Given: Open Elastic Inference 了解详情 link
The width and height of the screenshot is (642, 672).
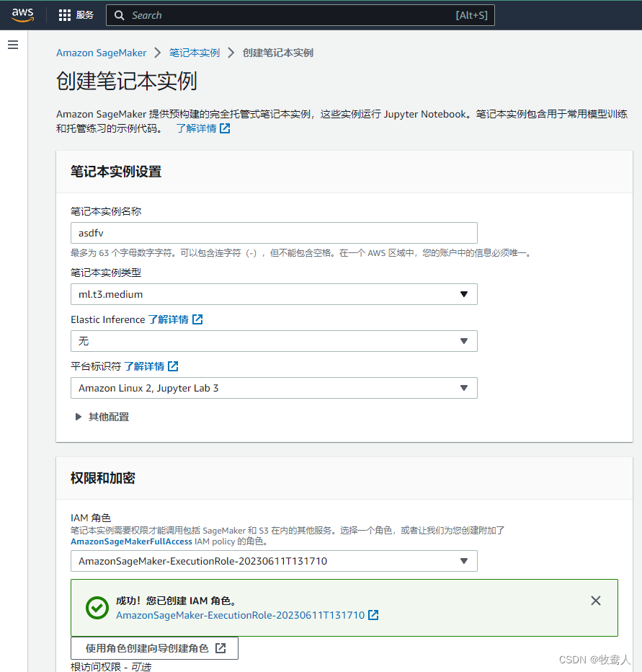Looking at the screenshot, I should (x=169, y=319).
